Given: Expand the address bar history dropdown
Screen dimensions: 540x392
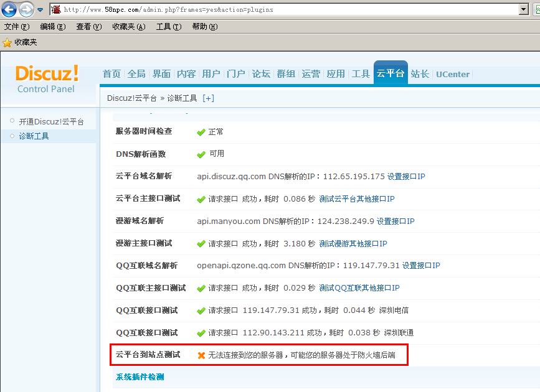Looking at the screenshot, I should pos(524,9).
